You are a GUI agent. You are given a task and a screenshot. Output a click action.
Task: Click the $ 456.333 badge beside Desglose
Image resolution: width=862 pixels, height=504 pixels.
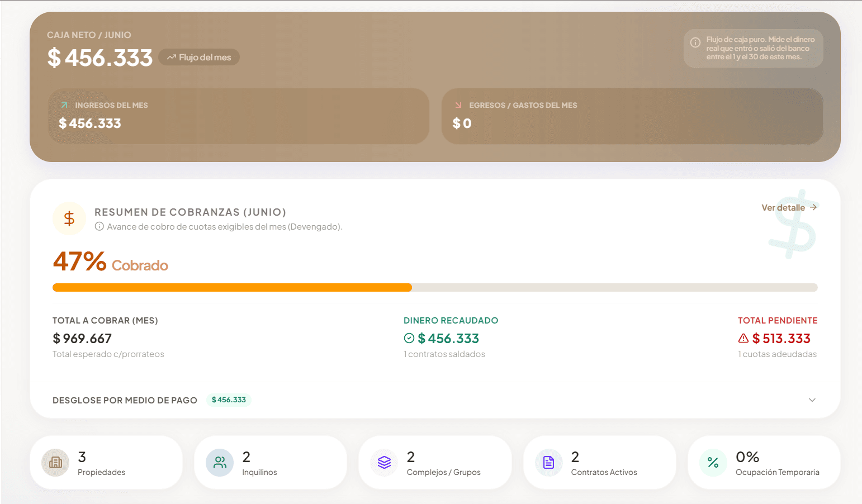pyautogui.click(x=229, y=400)
